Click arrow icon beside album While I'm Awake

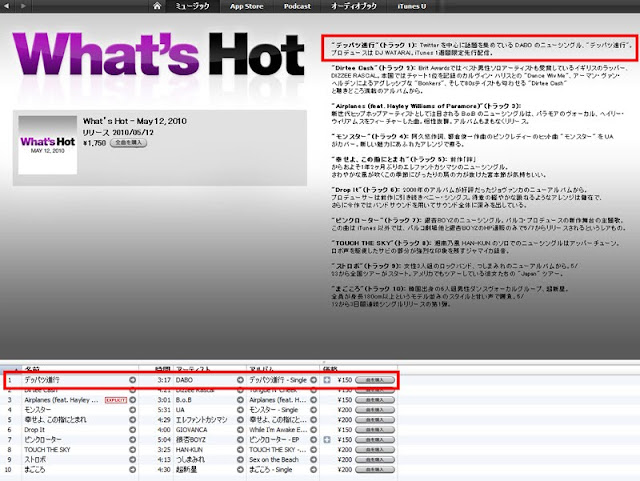click(313, 430)
